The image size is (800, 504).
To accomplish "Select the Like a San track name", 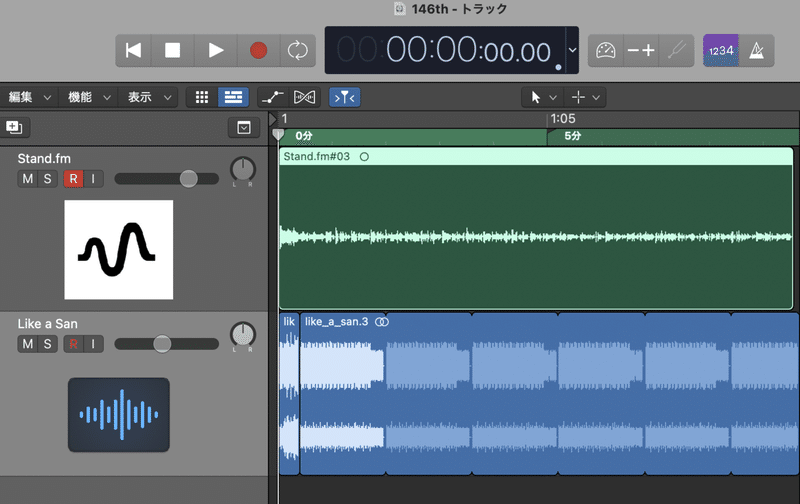I will [x=47, y=324].
